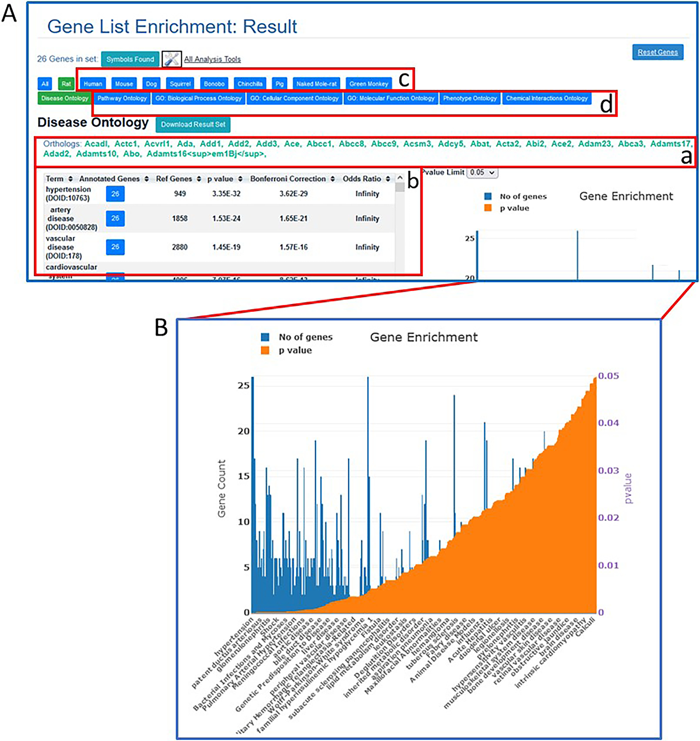700x741 pixels.
Task: Click the Reset Genes button
Action: [x=658, y=52]
